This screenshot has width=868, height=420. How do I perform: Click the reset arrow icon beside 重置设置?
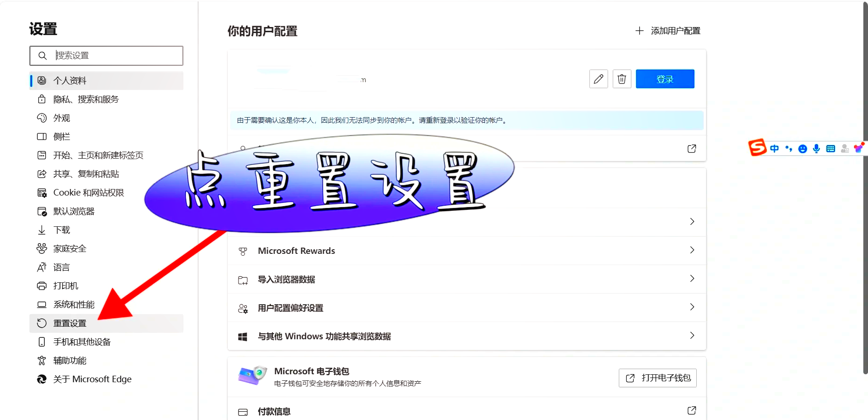pos(42,323)
